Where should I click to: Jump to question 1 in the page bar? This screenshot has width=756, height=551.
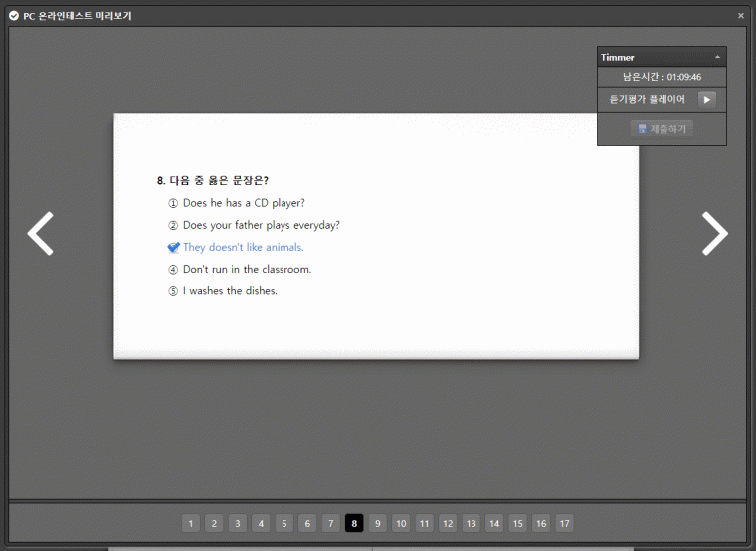tap(191, 523)
